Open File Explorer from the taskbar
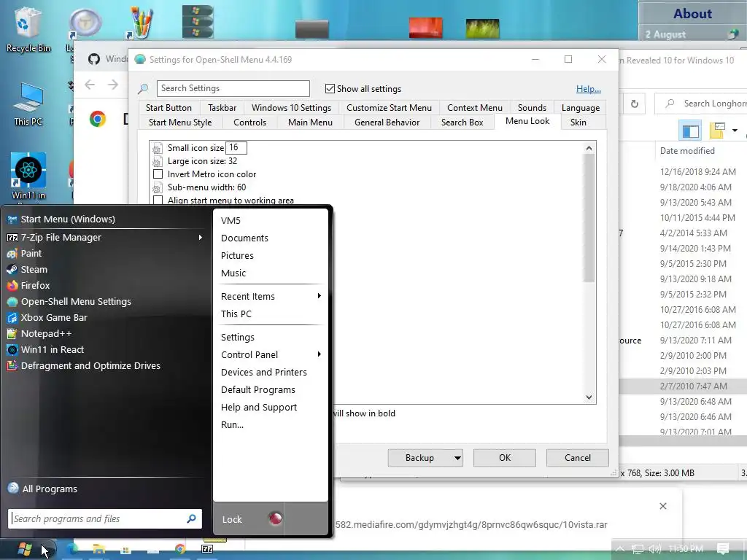Image resolution: width=747 pixels, height=560 pixels. point(98,550)
